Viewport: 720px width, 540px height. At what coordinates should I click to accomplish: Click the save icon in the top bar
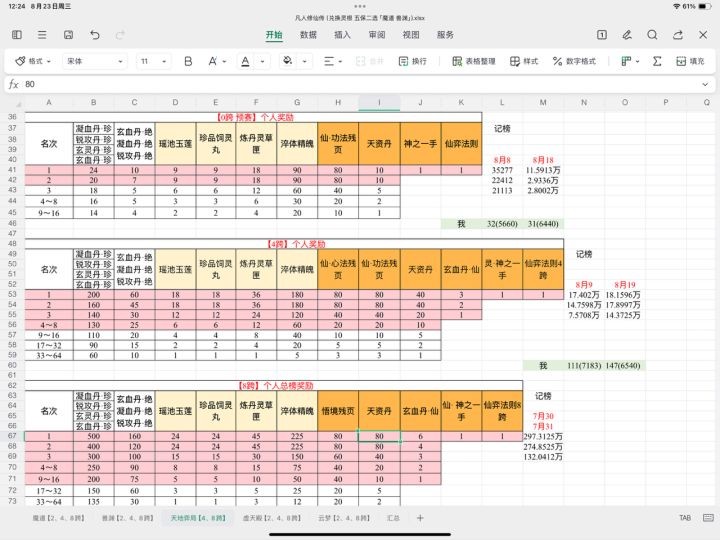tap(68, 34)
